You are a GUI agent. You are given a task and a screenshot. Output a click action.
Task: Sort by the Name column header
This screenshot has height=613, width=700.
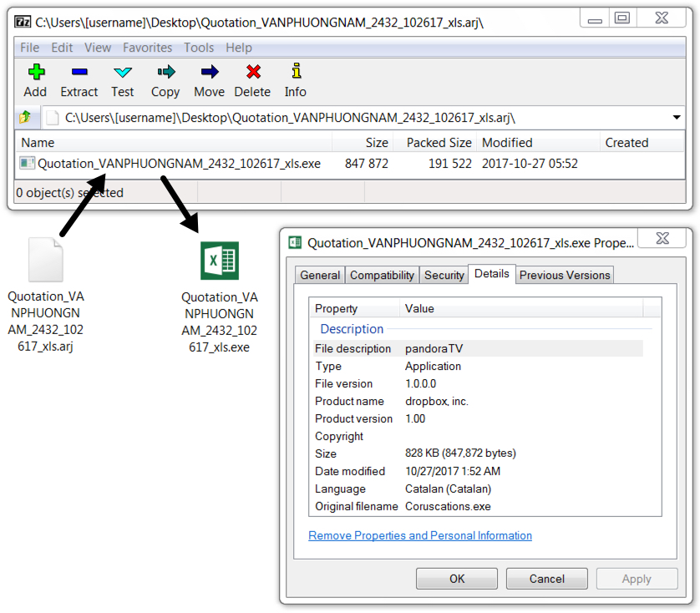coord(174,143)
